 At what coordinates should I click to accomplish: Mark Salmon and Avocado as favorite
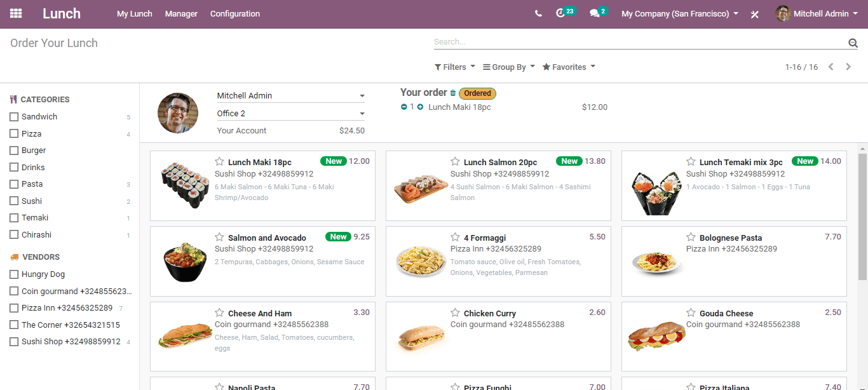(x=219, y=237)
